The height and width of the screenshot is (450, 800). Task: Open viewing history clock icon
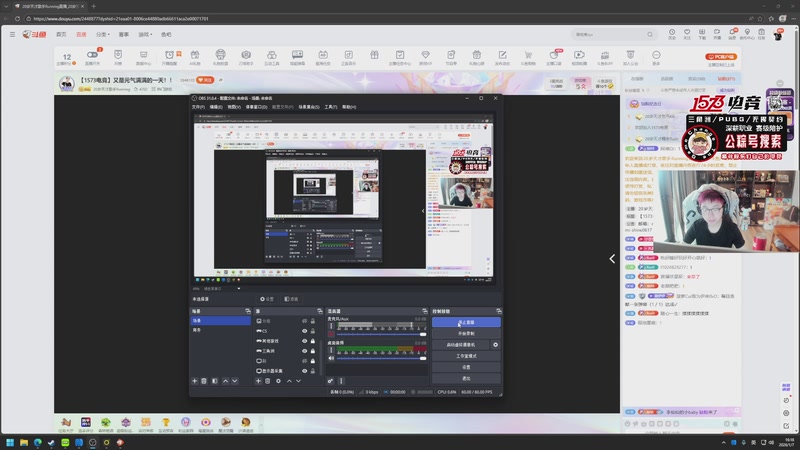coord(672,32)
